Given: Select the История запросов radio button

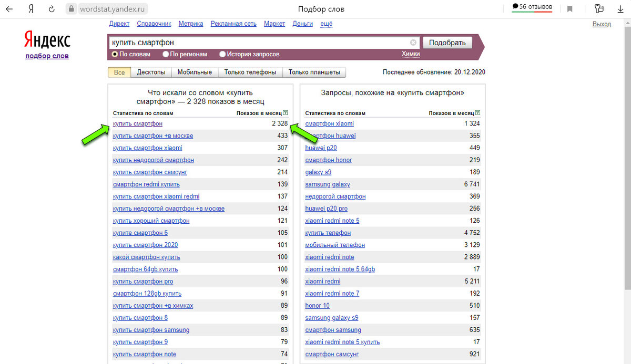Looking at the screenshot, I should pos(222,54).
